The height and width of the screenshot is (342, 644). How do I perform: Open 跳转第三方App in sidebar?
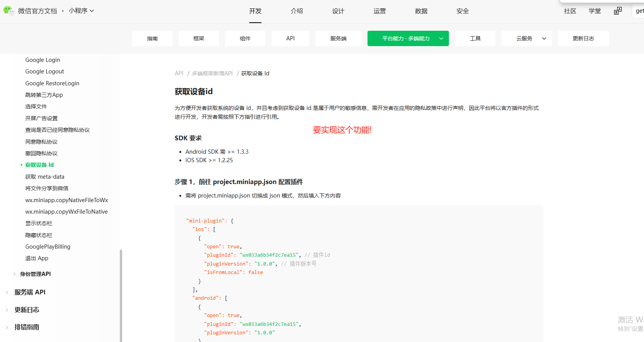44,95
